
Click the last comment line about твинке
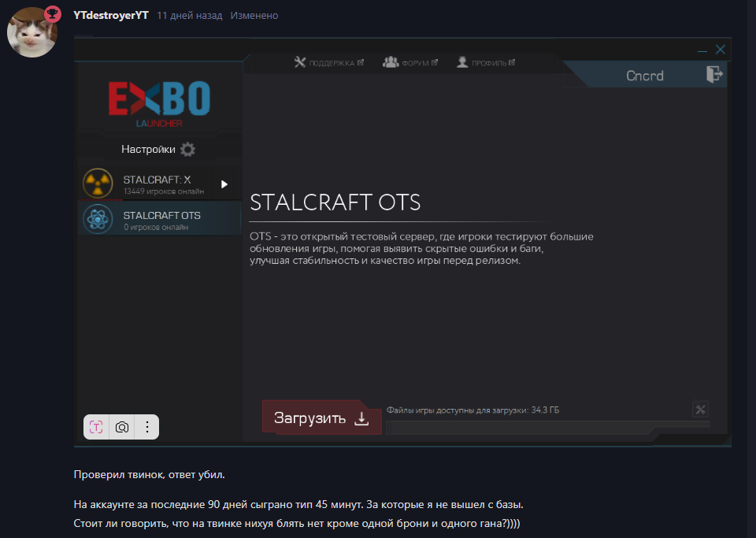point(297,524)
